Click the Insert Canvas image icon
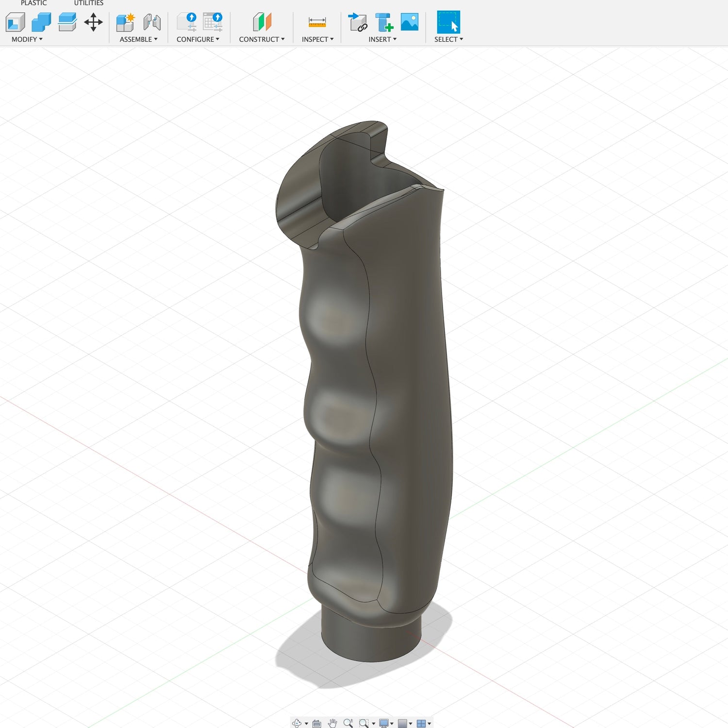 410,22
